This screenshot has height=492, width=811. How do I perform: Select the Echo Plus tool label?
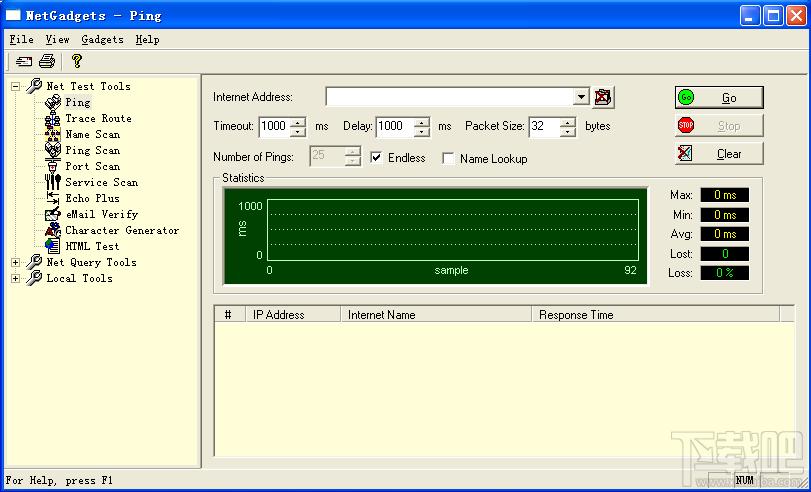click(x=92, y=198)
